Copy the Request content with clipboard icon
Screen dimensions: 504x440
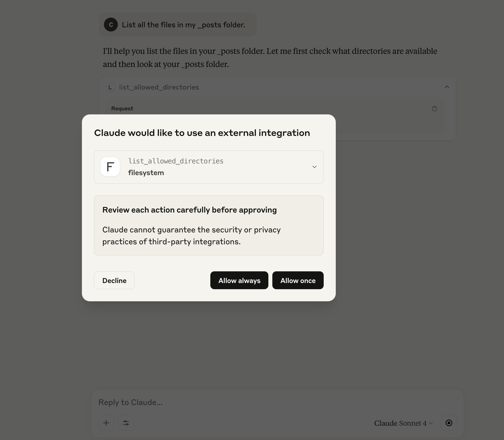434,109
